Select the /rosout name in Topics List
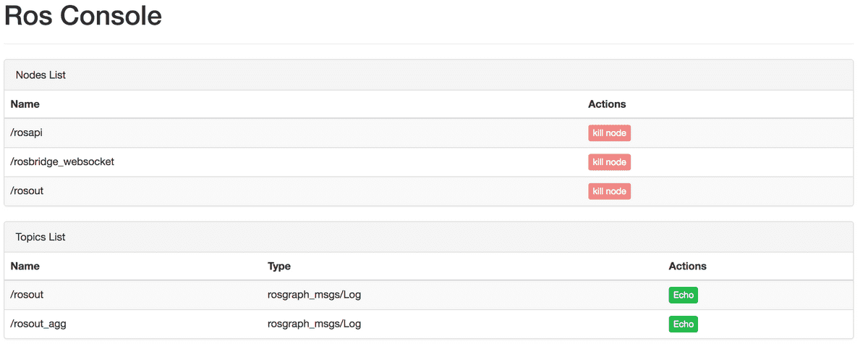 (x=27, y=295)
